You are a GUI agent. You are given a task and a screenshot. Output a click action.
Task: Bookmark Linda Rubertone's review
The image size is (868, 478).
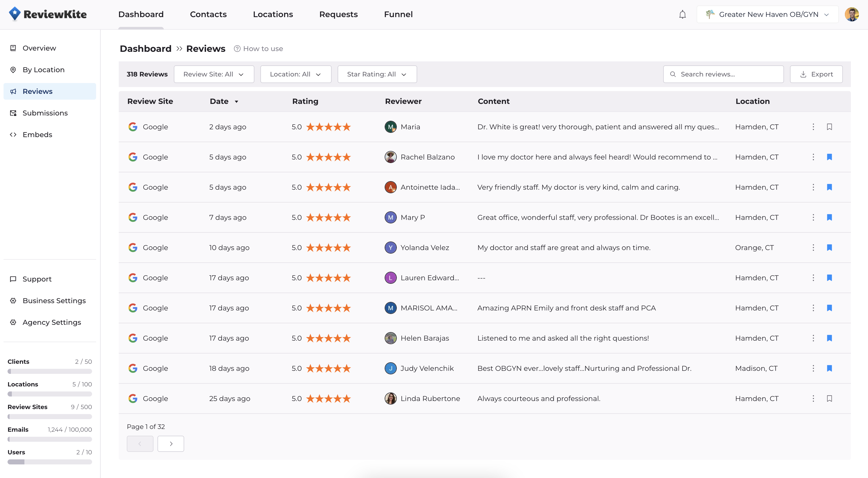(830, 399)
